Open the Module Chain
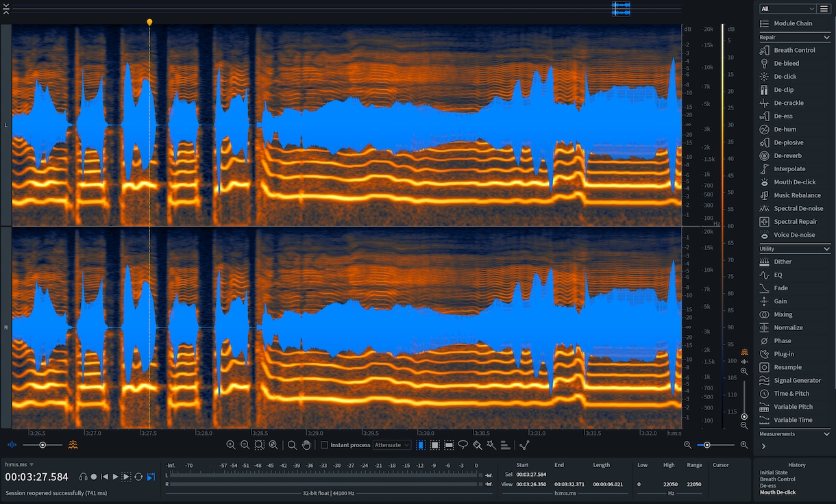The image size is (836, 504). click(x=793, y=23)
